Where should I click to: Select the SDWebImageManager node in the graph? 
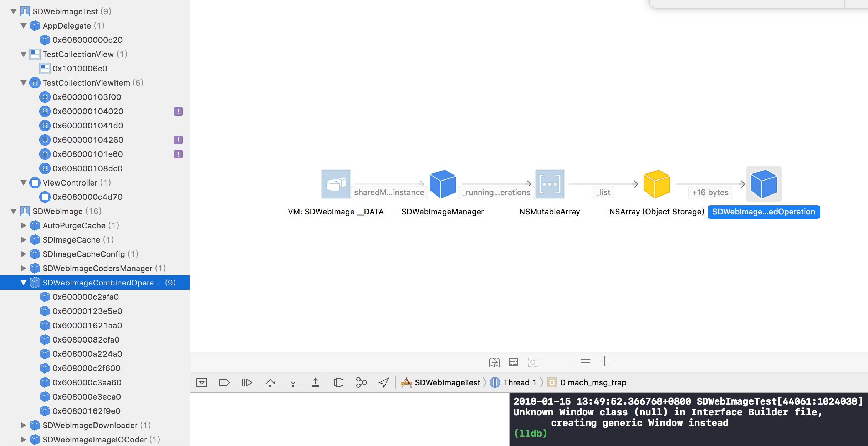click(443, 184)
